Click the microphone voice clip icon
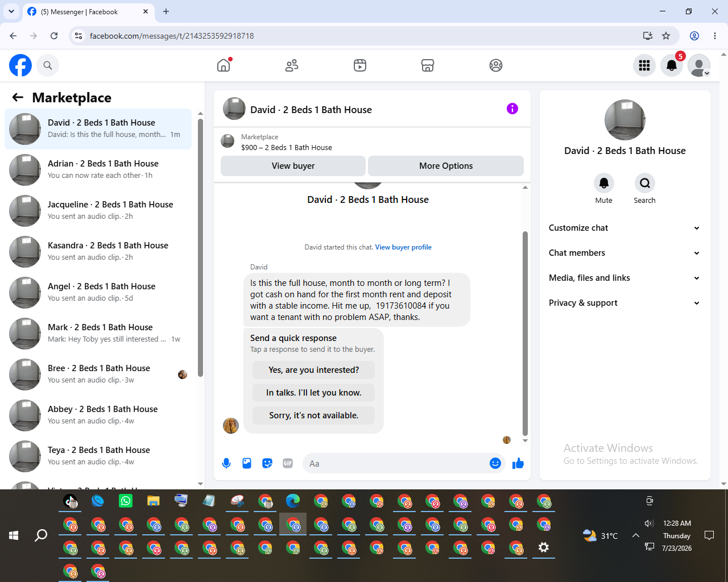The image size is (728, 582). [226, 463]
